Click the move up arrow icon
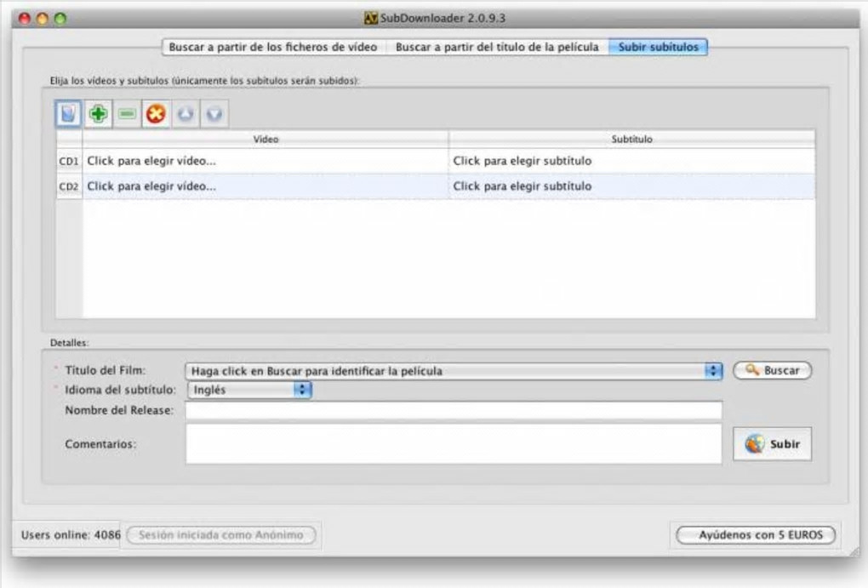Viewport: 868px width, 588px height. coord(186,114)
